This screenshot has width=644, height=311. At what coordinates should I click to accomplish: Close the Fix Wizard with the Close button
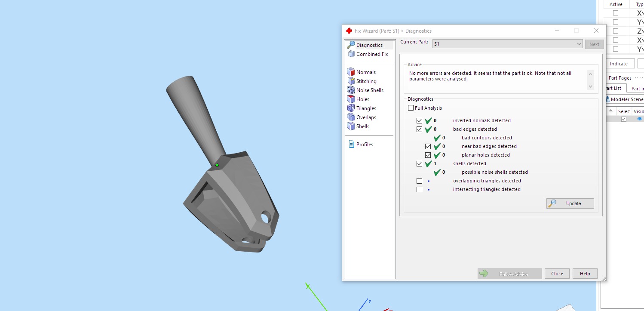(x=557, y=274)
